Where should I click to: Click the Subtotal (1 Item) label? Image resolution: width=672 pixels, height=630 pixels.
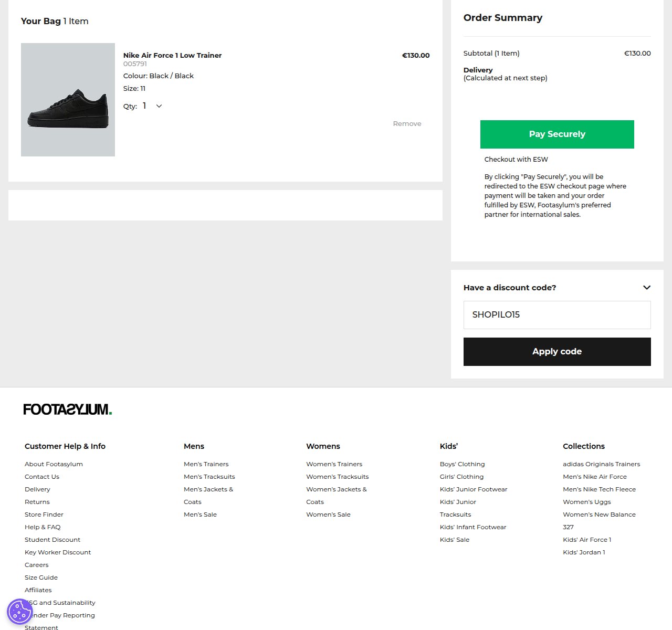click(x=491, y=54)
